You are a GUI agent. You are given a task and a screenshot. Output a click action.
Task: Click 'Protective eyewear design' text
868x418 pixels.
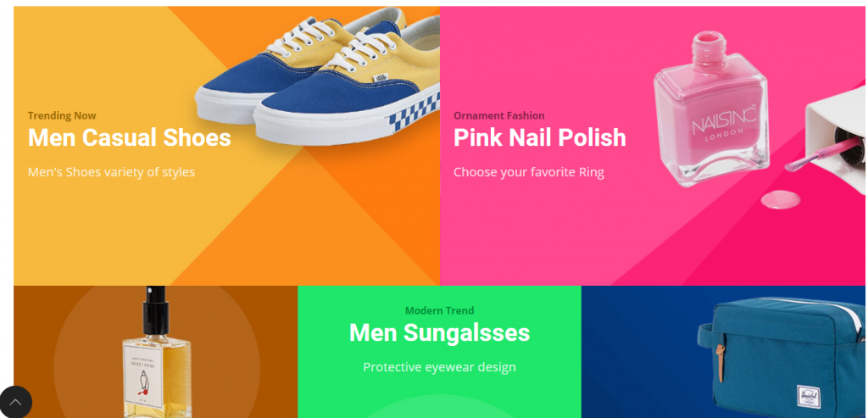440,367
